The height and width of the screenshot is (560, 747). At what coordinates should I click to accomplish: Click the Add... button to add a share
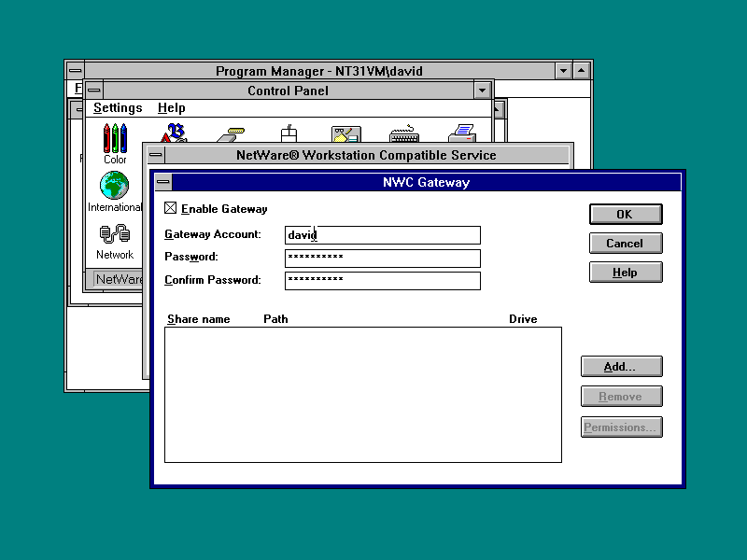(x=621, y=367)
